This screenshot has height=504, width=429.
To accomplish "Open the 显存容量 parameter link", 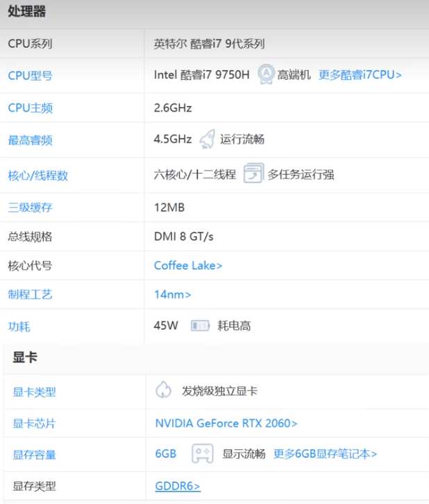I will [x=35, y=455].
